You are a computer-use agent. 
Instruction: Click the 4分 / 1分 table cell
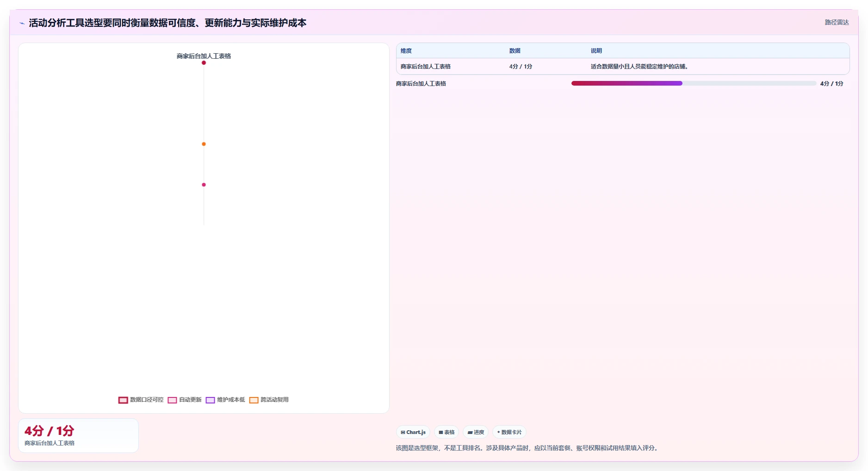[521, 67]
